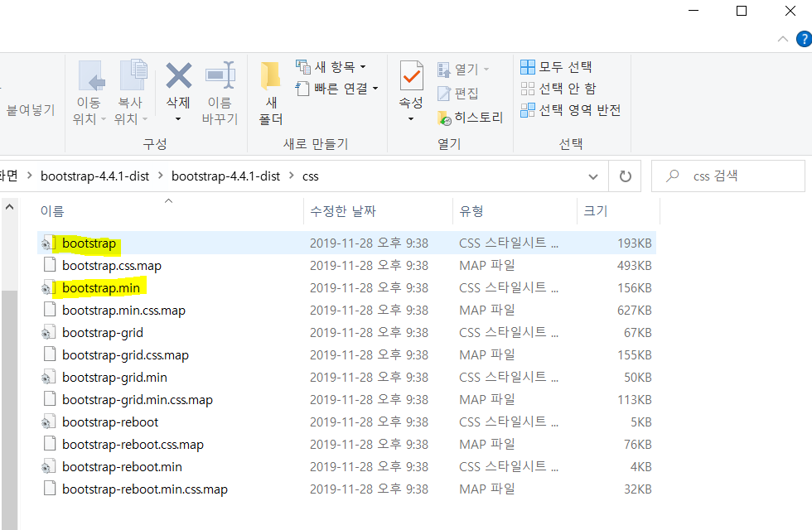Click the Edit (편집) ribbon button
Image resolution: width=812 pixels, height=530 pixels.
[x=457, y=93]
